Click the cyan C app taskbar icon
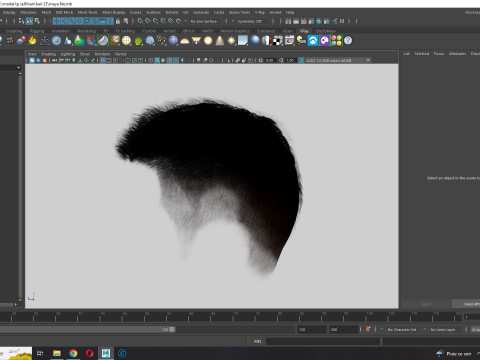 pos(122,353)
